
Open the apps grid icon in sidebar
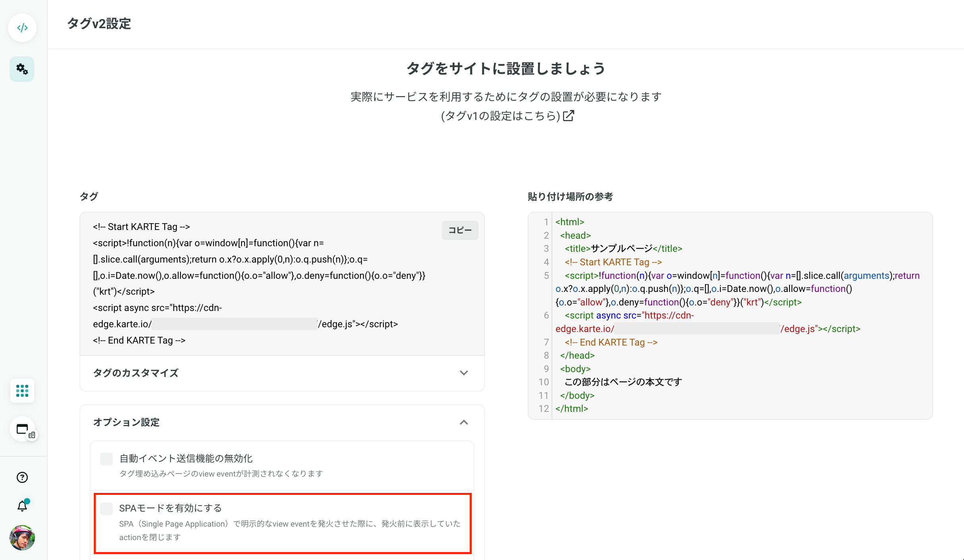click(22, 391)
